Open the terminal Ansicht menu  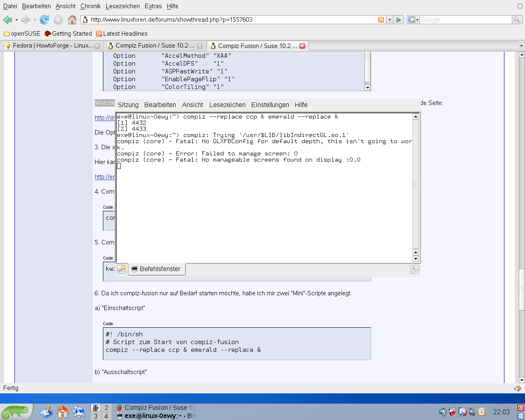[192, 105]
